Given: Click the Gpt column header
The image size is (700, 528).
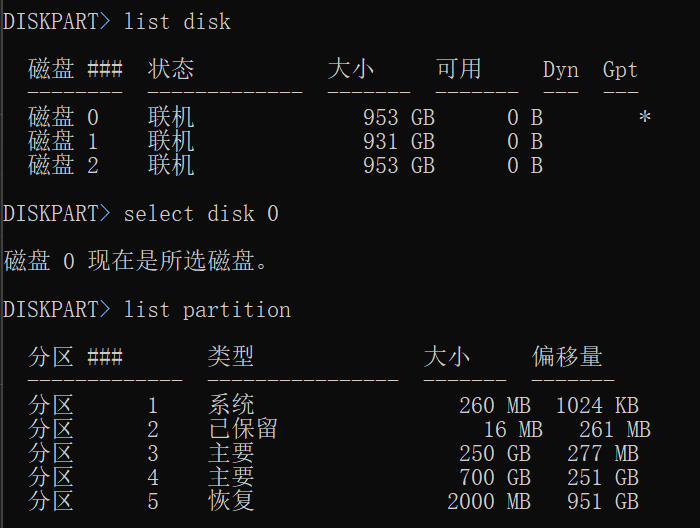Looking at the screenshot, I should 620,69.
